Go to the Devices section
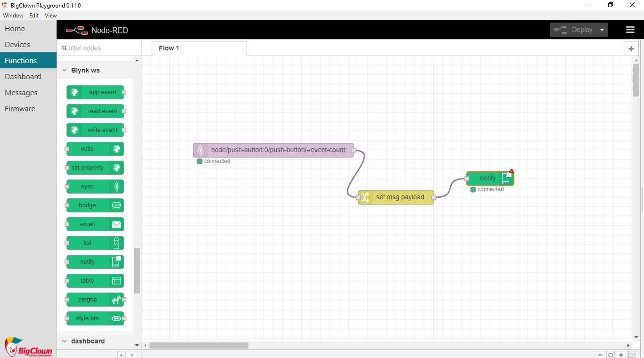 point(28,45)
